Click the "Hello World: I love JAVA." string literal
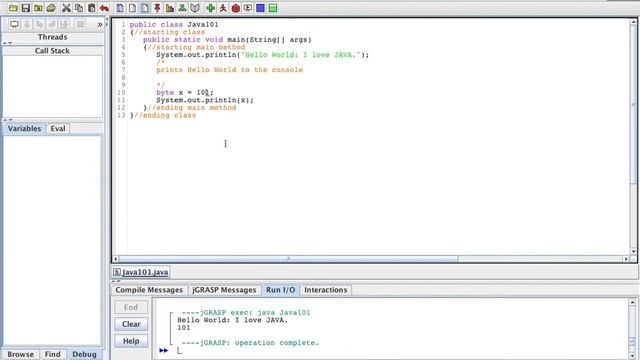 pos(301,55)
